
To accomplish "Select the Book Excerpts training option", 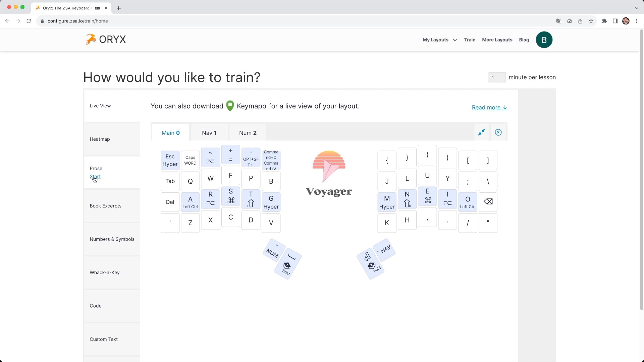I will point(106,205).
